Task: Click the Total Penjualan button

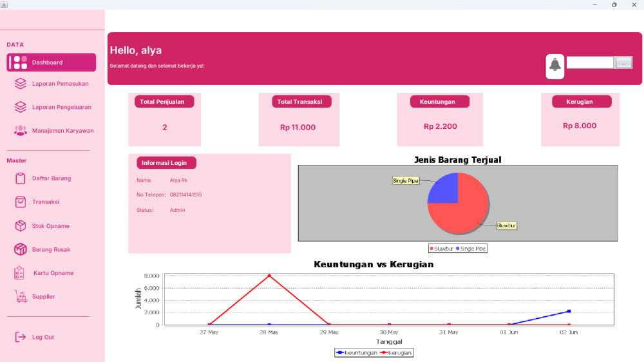Action: (164, 102)
